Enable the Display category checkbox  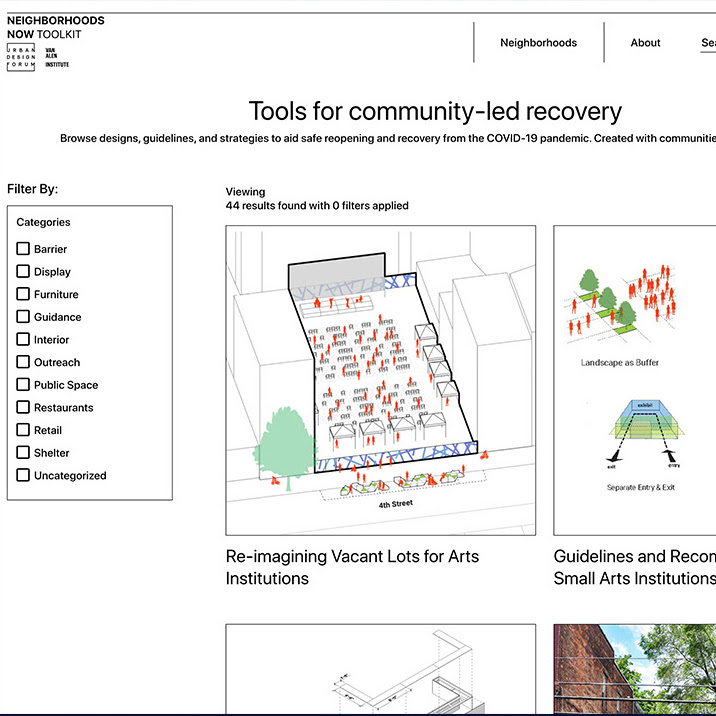click(x=23, y=272)
